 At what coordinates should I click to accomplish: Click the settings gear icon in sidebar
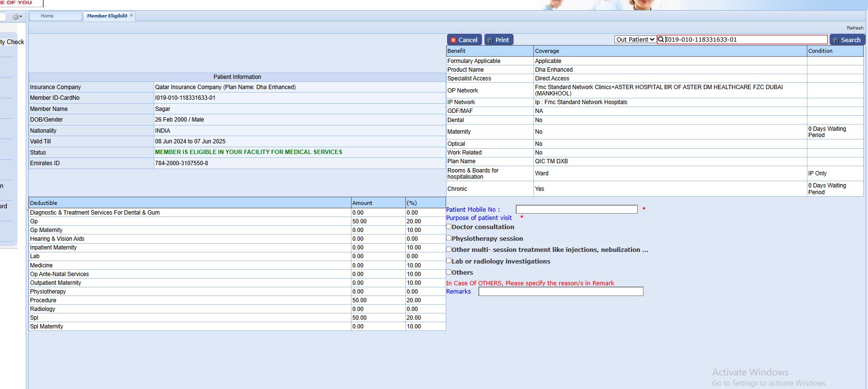pyautogui.click(x=16, y=16)
